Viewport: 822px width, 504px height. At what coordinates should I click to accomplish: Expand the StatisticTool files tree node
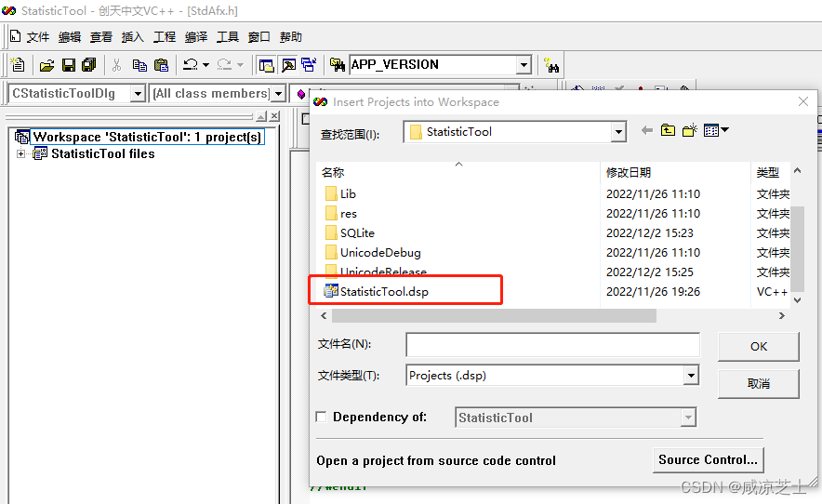[20, 154]
